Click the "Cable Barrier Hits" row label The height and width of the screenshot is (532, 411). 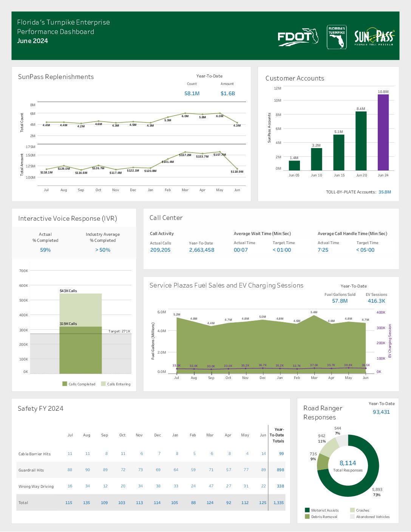(x=34, y=454)
